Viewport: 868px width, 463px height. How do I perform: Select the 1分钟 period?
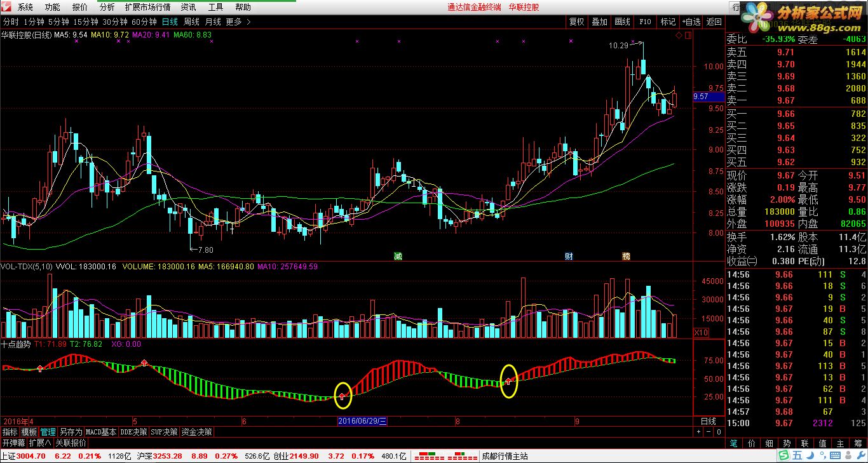point(33,22)
